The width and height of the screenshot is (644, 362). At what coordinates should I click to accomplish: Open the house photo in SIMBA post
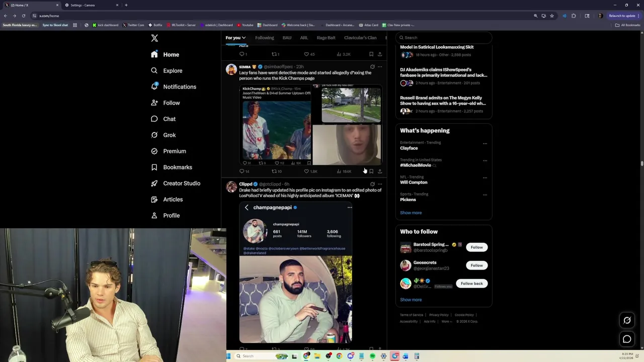351,105
